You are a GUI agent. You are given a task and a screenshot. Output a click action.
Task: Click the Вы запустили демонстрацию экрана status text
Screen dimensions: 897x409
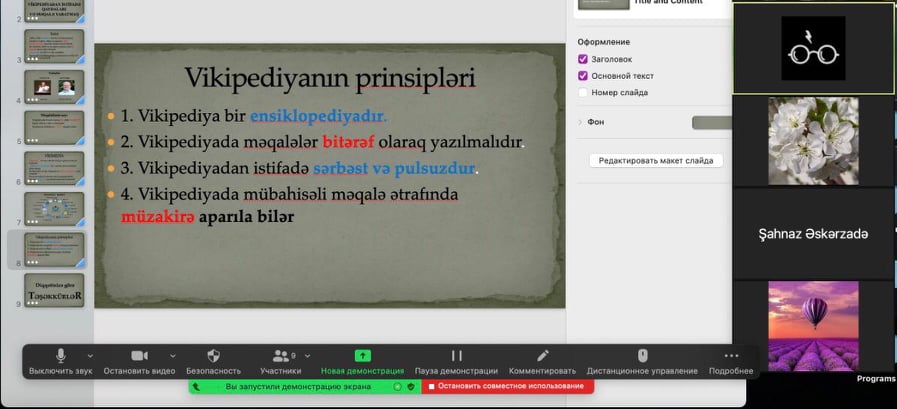(298, 387)
